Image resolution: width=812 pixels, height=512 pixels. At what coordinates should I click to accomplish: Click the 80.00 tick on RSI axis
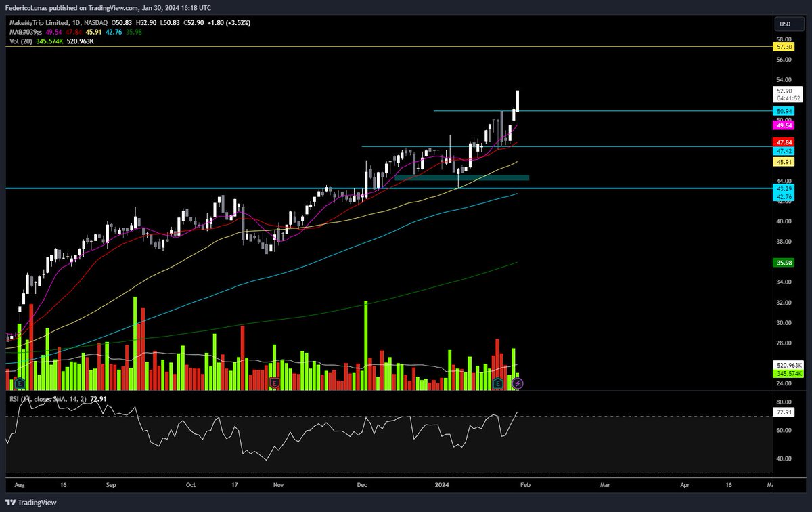click(x=784, y=402)
